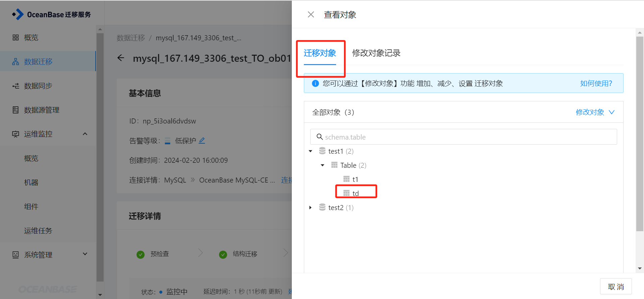
Task: Click the 监控中 status text
Action: click(177, 292)
